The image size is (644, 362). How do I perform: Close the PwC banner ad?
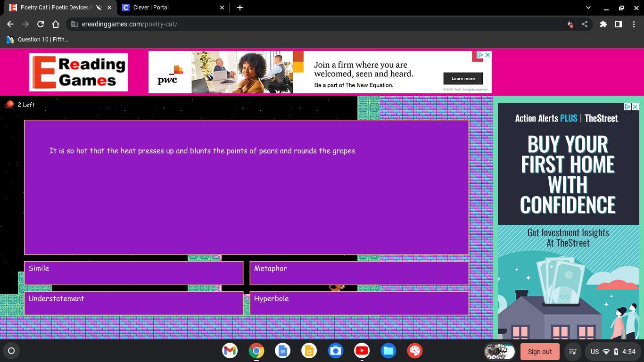tap(488, 55)
